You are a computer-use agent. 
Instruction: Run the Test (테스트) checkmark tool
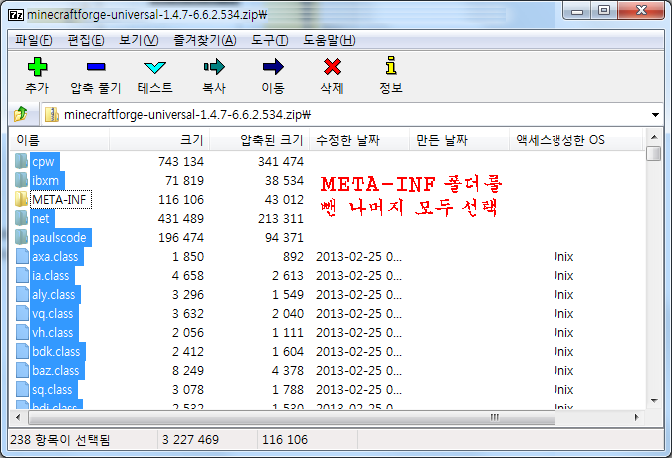coord(155,67)
